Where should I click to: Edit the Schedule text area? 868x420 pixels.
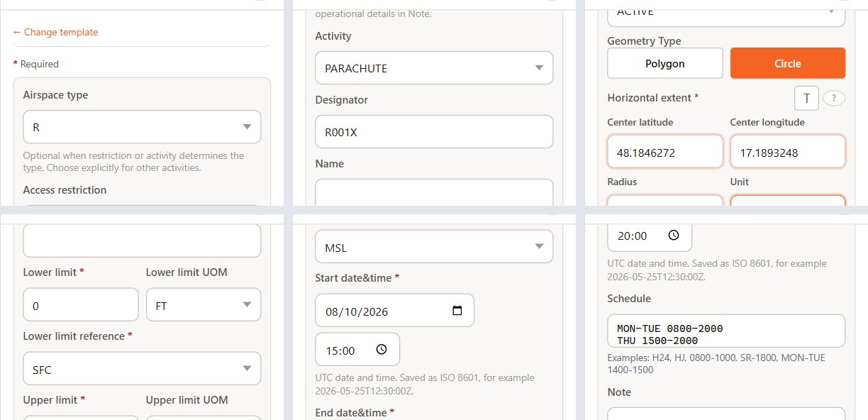tap(726, 331)
